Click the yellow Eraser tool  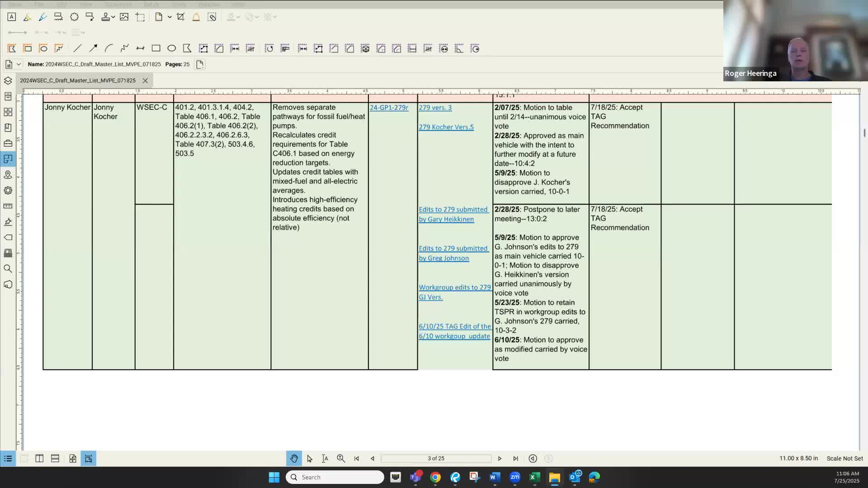click(196, 17)
